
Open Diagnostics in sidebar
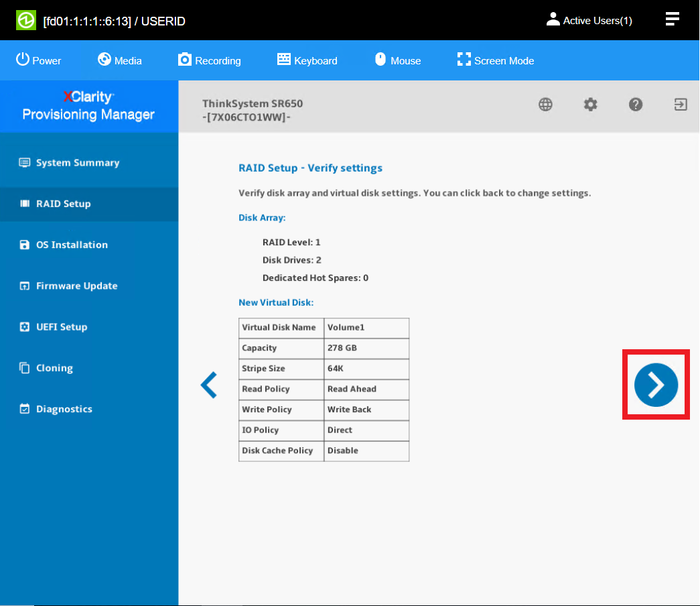(x=64, y=409)
